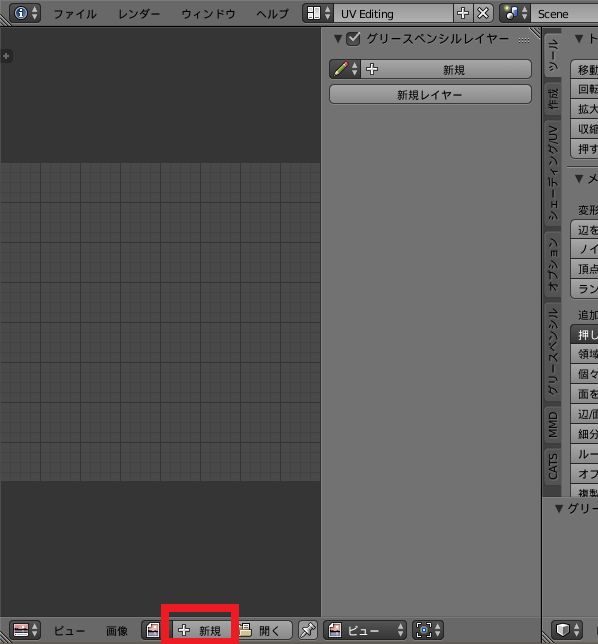This screenshot has height=644, width=598.
Task: Collapse the グリースペンシルレイヤー panel
Action: [x=338, y=39]
